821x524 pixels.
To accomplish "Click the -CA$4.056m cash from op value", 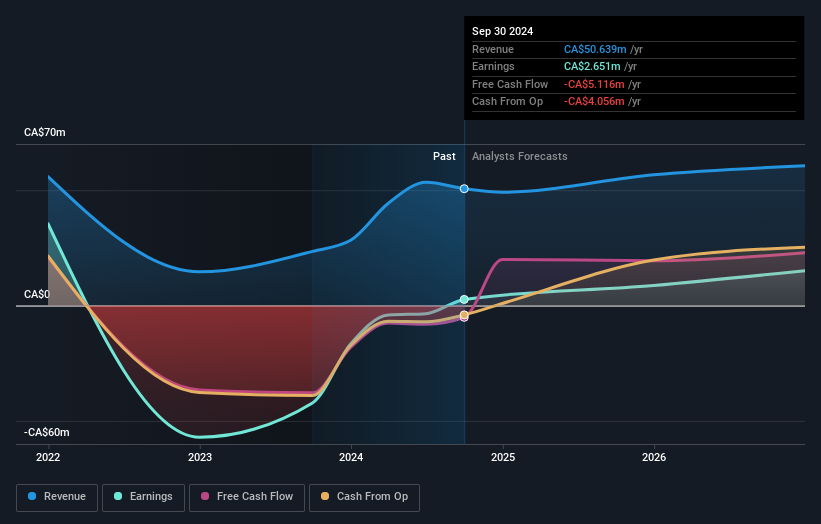I will [x=594, y=102].
